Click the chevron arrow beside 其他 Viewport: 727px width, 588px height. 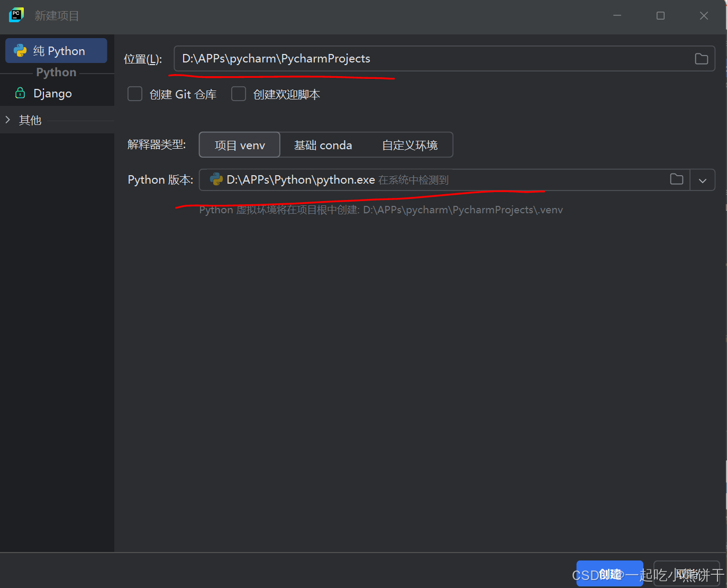click(x=7, y=120)
